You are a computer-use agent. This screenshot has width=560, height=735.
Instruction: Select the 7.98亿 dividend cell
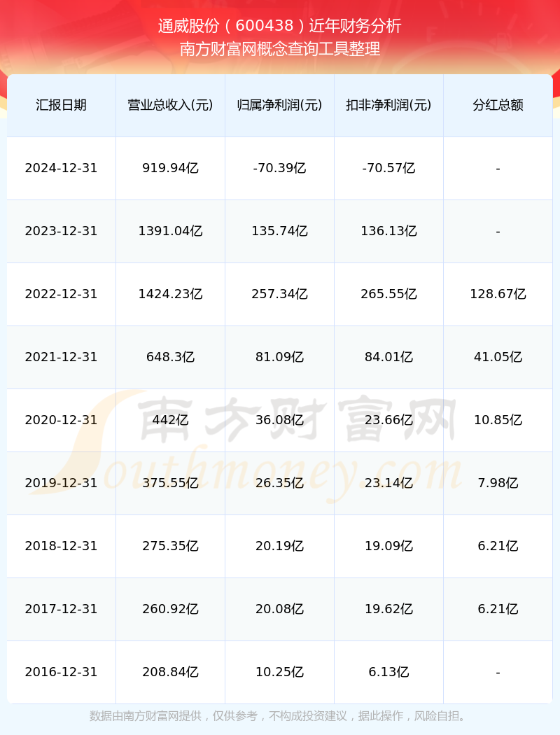(498, 483)
